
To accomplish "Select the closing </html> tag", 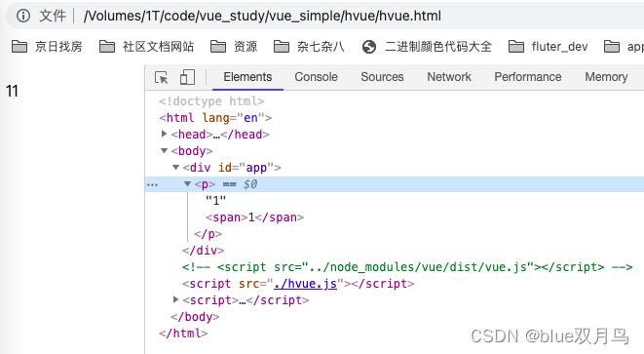I will coord(183,334).
